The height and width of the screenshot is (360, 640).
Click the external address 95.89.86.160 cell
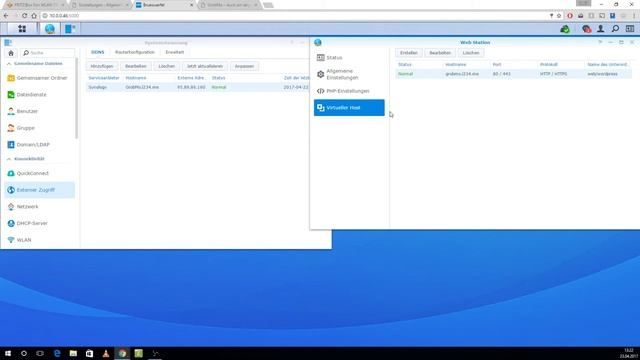coord(191,87)
